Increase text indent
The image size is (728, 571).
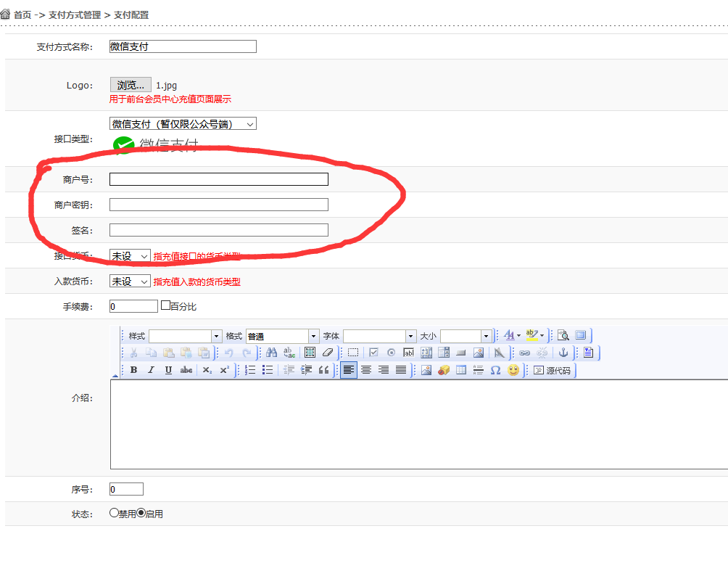click(x=307, y=370)
